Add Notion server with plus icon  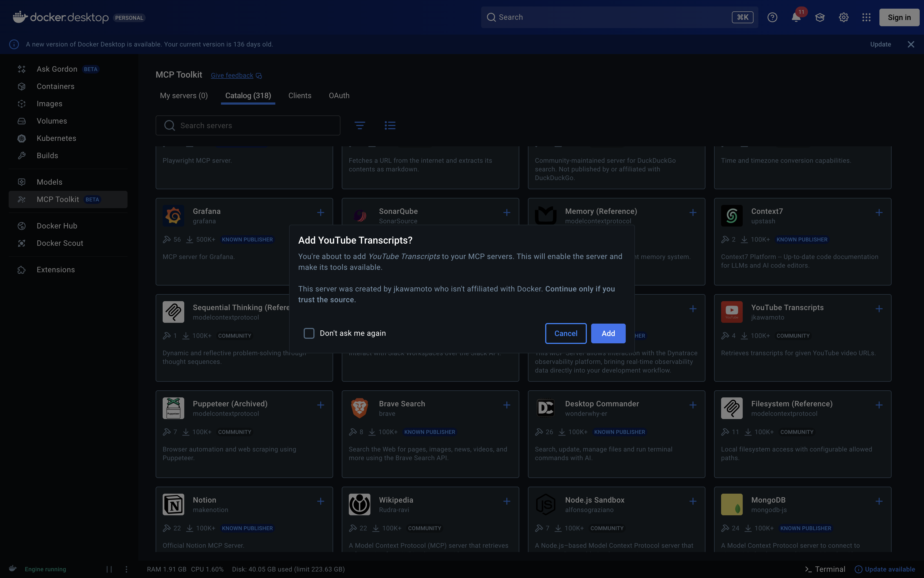point(320,501)
